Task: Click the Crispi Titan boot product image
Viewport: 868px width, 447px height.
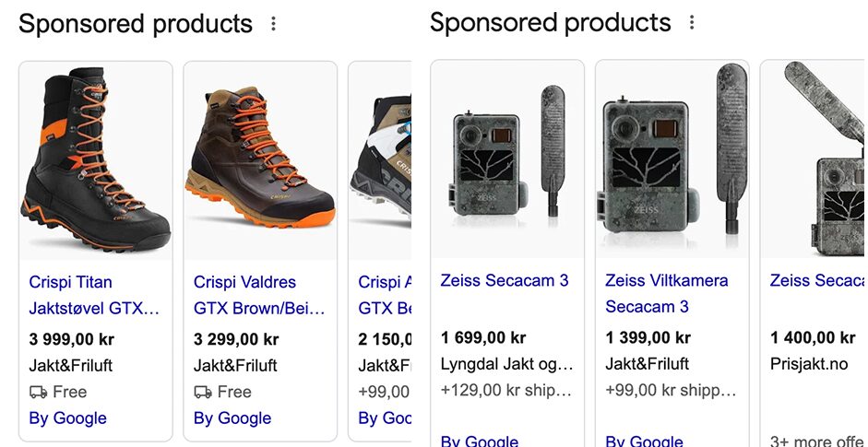Action: click(x=95, y=160)
